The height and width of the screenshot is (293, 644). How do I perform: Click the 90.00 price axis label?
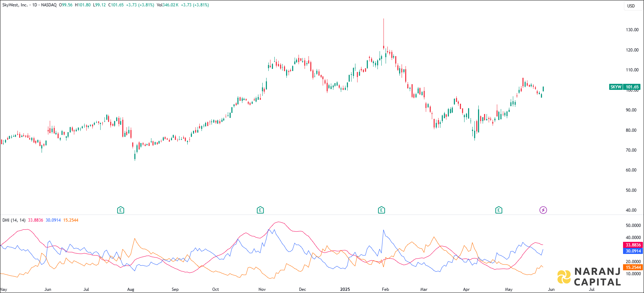click(x=631, y=110)
